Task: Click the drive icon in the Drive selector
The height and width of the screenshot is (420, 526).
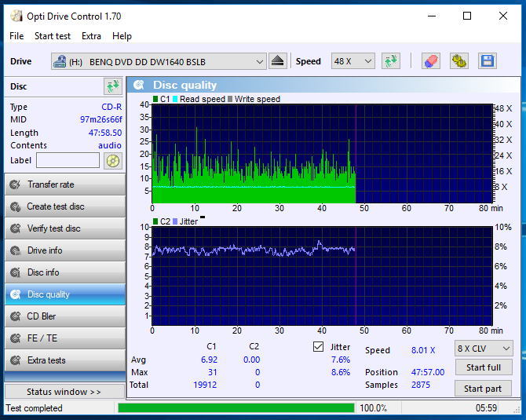Action: [x=60, y=61]
